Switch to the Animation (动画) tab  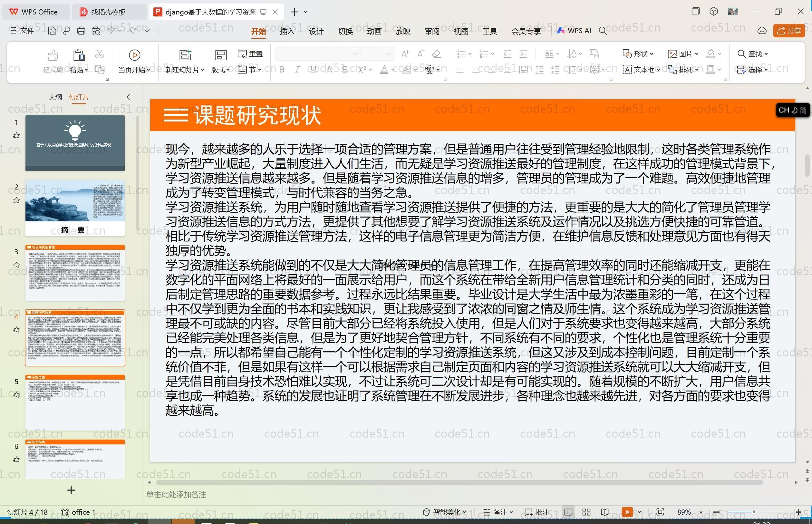coord(374,31)
